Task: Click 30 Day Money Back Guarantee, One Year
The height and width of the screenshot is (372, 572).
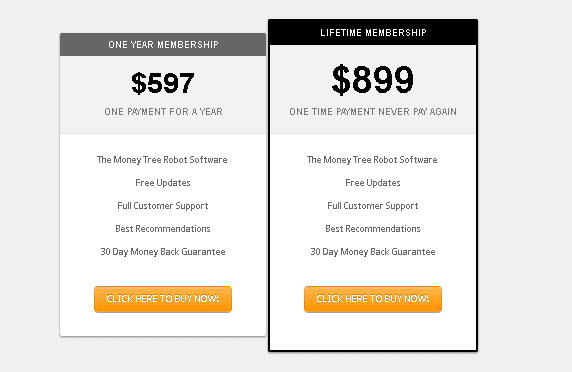Action: point(163,252)
